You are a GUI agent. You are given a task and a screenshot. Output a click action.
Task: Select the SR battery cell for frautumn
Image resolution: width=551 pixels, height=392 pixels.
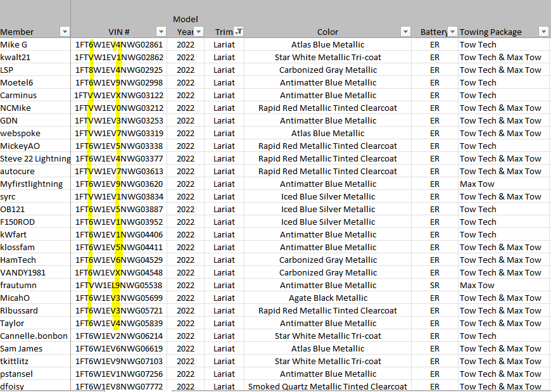(x=434, y=286)
